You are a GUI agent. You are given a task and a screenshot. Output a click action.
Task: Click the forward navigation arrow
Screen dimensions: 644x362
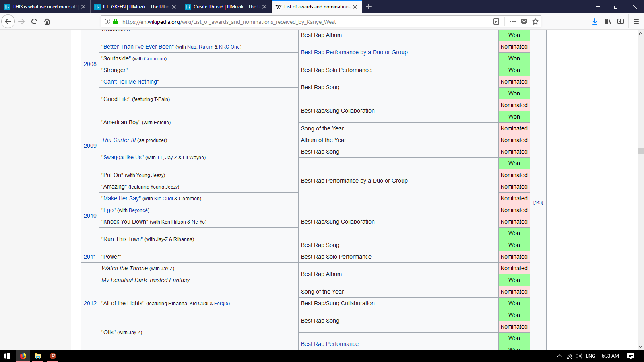click(x=22, y=21)
